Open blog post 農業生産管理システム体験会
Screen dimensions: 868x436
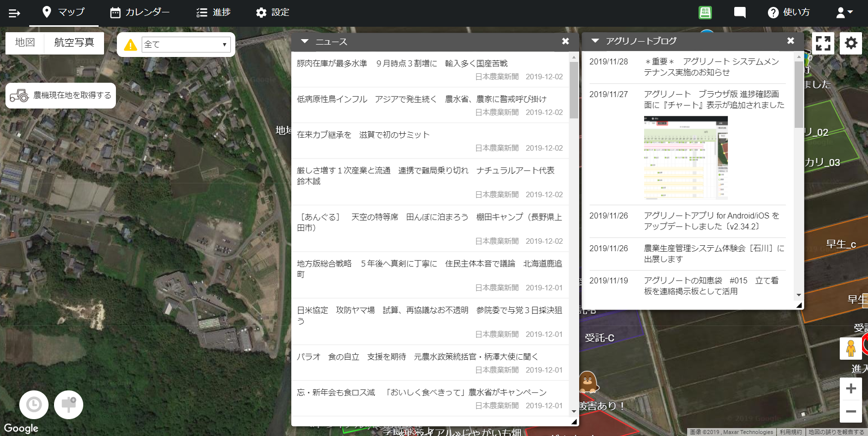point(714,254)
